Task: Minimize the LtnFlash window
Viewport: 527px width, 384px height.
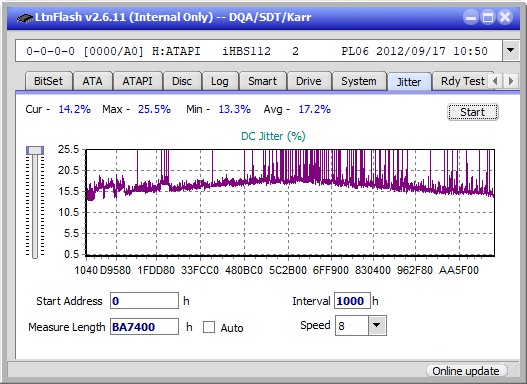Action: [x=471, y=17]
